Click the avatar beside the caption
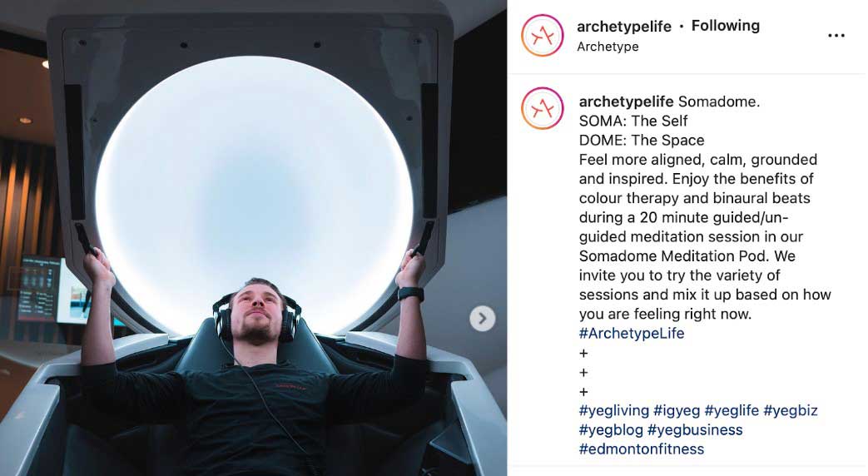 pyautogui.click(x=542, y=108)
